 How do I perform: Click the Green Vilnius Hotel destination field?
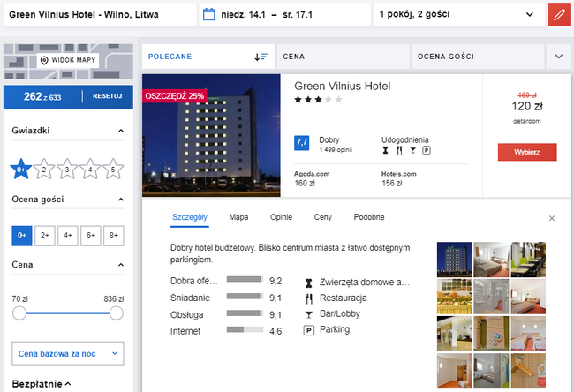(100, 15)
